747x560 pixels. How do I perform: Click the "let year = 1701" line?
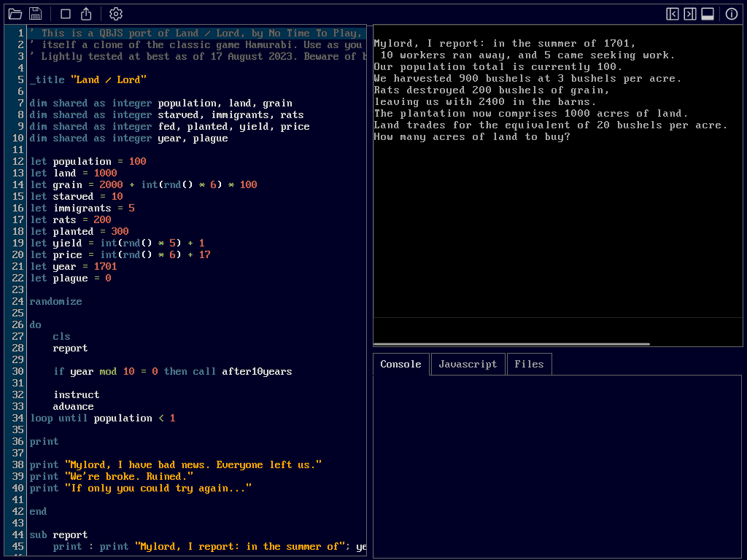(74, 266)
